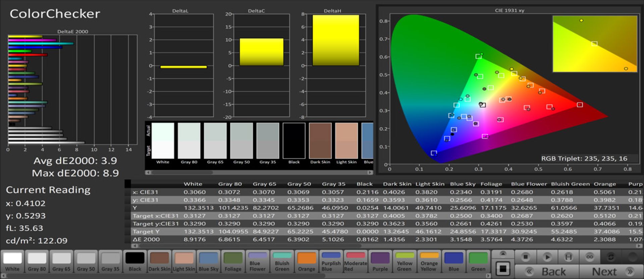Select the Moderate Red color patch
The height and width of the screenshot is (279, 644).
coord(356,262)
